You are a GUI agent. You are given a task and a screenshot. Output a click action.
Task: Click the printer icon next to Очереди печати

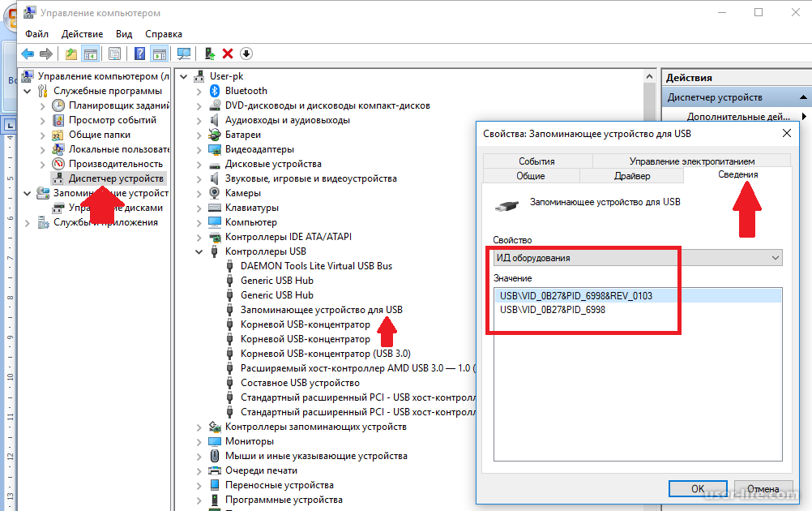pos(215,470)
